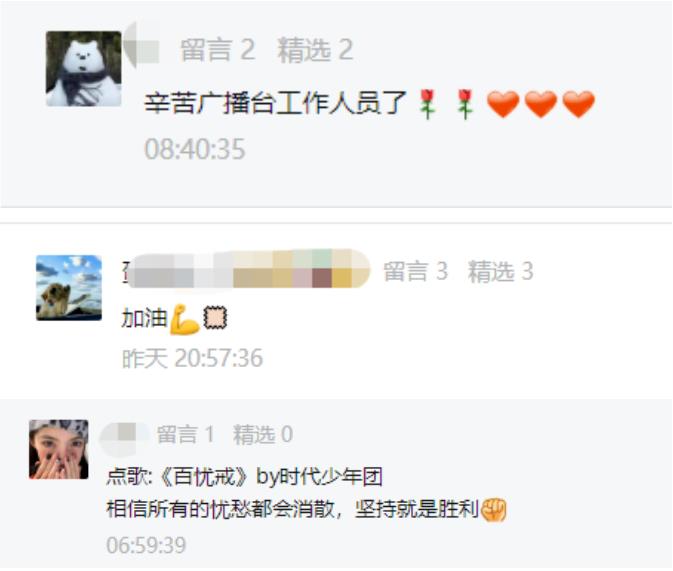The image size is (673, 571).
Task: Click the flexed bicep emoji
Action: point(185,319)
